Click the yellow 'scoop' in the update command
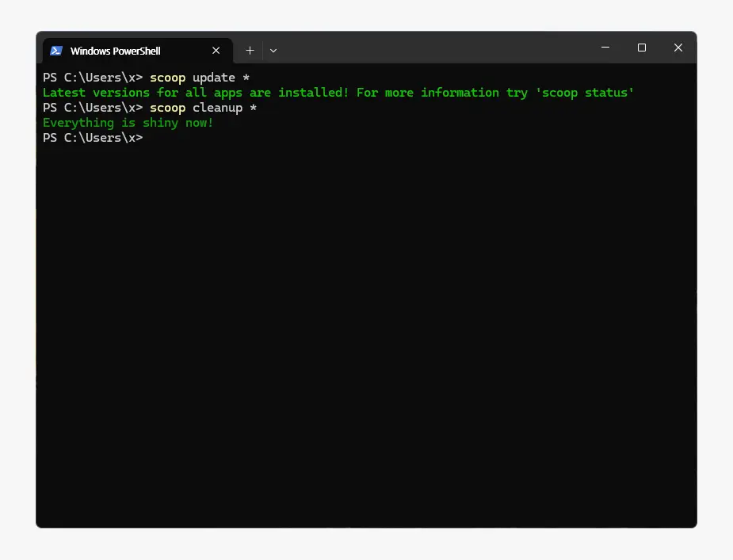This screenshot has height=560, width=733. [167, 78]
